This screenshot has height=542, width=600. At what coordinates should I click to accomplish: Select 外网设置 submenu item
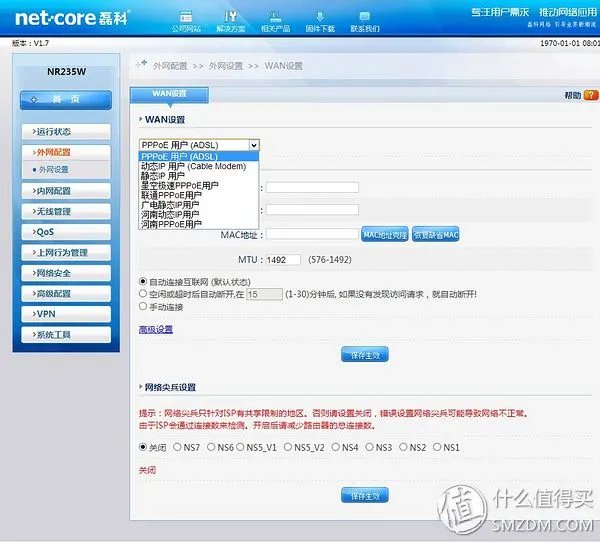[x=54, y=170]
